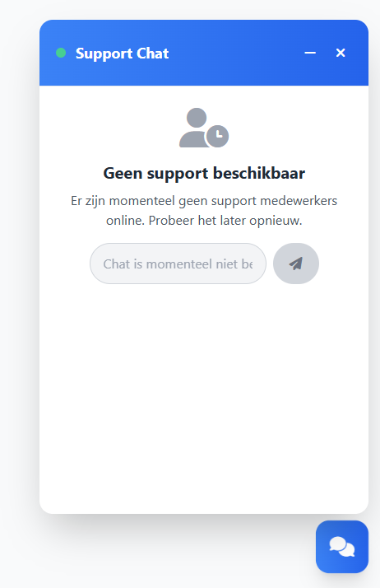Click the 'Chat is momenteel niet' placeholder
The height and width of the screenshot is (588, 380).
[x=178, y=264]
